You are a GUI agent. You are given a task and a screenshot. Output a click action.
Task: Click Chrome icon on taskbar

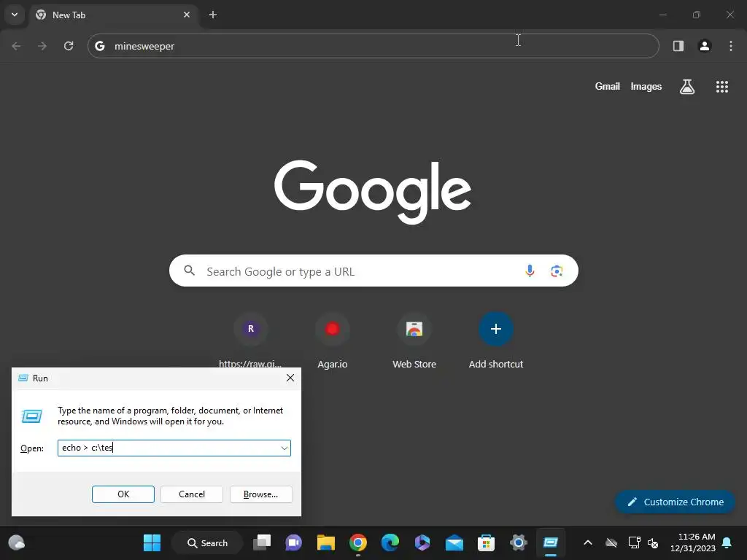(357, 542)
